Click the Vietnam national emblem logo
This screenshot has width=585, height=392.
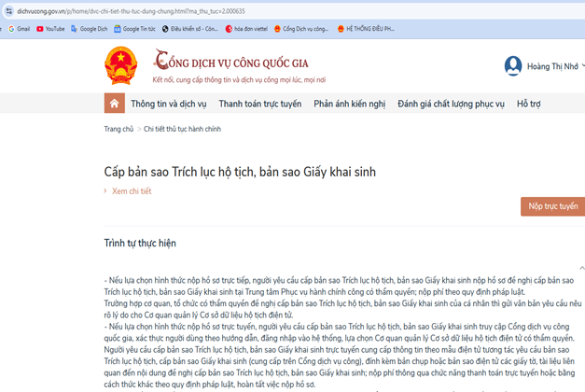[120, 65]
